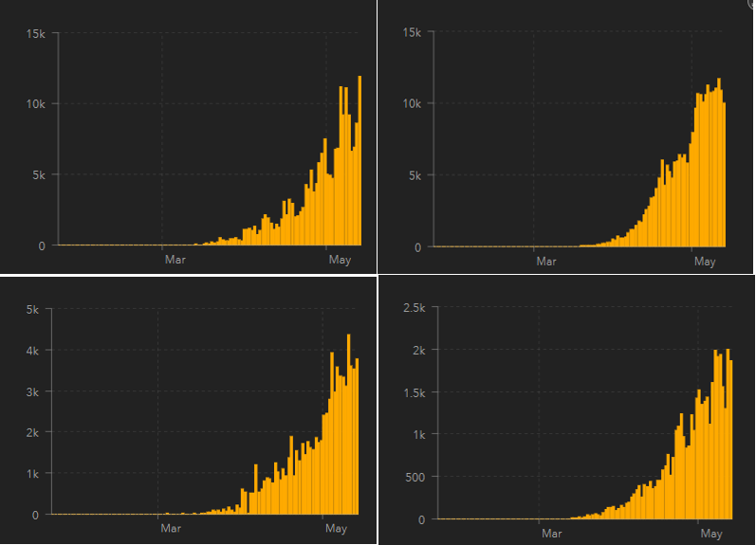Screen dimensions: 756x545
Task: Select the May label in the top-left chart
Action: tap(339, 259)
